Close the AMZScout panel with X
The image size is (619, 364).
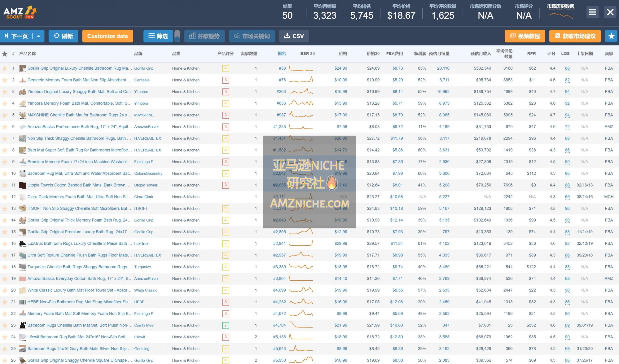(610, 12)
